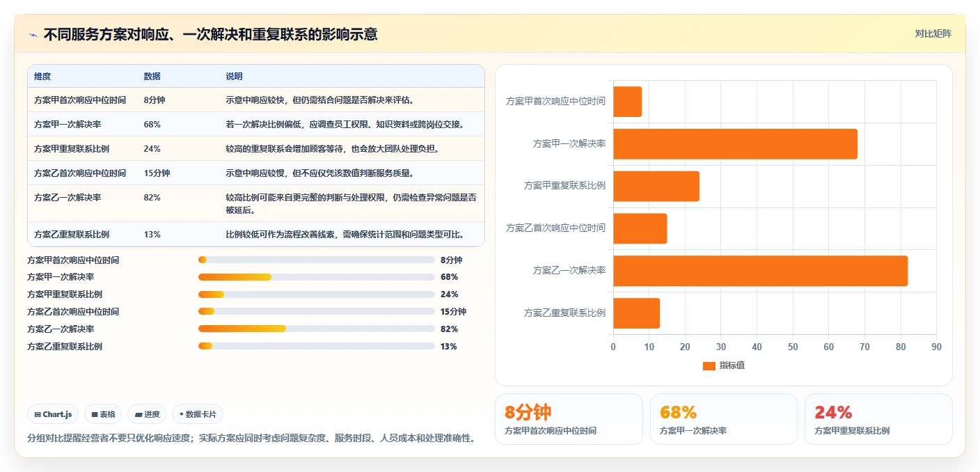Image resolution: width=980 pixels, height=472 pixels.
Task: Click the chart bar for 方案乙重复联系比例
Action: click(636, 313)
